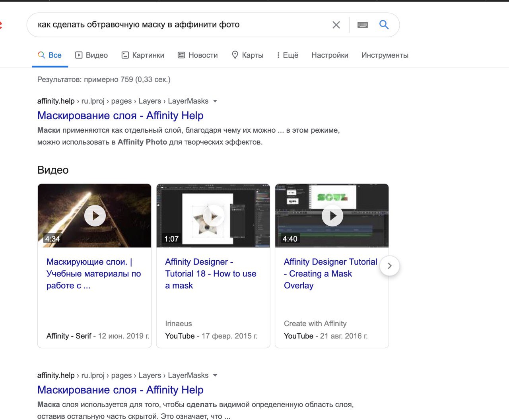Click the Create with Affinity channel name

[x=315, y=324]
